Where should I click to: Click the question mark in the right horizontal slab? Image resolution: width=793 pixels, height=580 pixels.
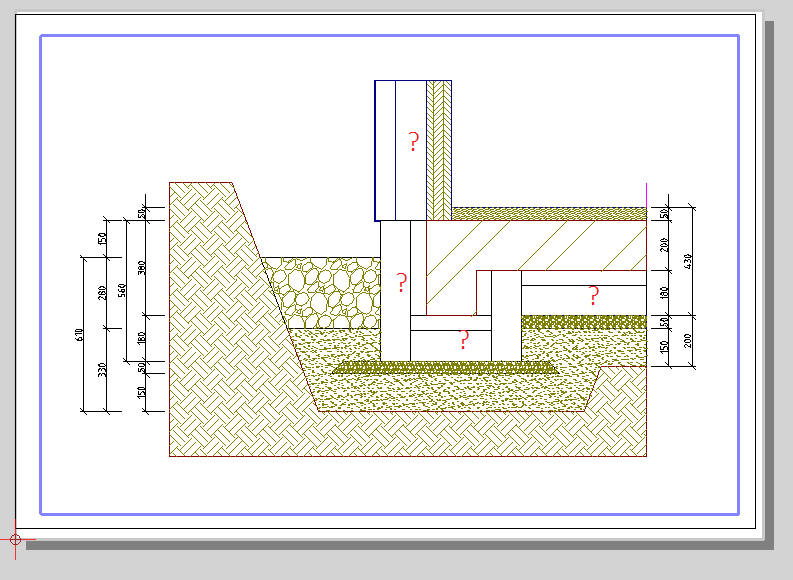(593, 295)
